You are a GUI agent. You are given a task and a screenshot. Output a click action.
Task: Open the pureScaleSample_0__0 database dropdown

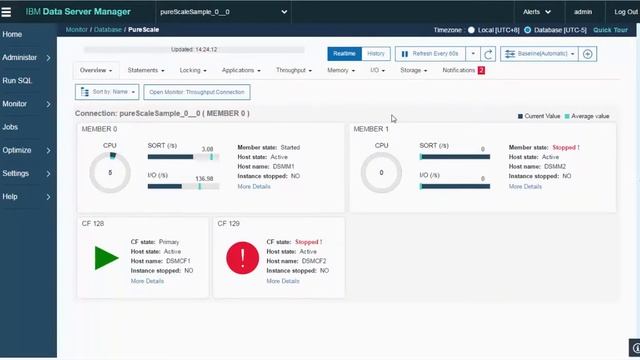pos(223,12)
